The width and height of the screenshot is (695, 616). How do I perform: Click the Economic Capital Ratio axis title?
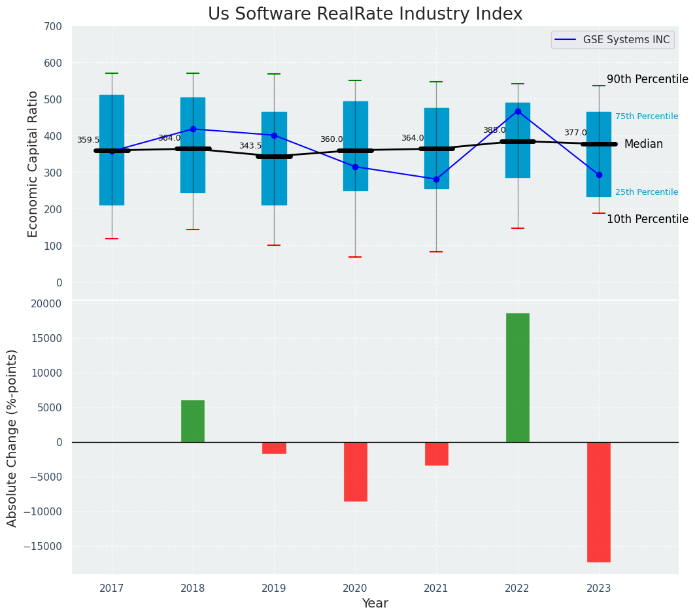(x=33, y=163)
